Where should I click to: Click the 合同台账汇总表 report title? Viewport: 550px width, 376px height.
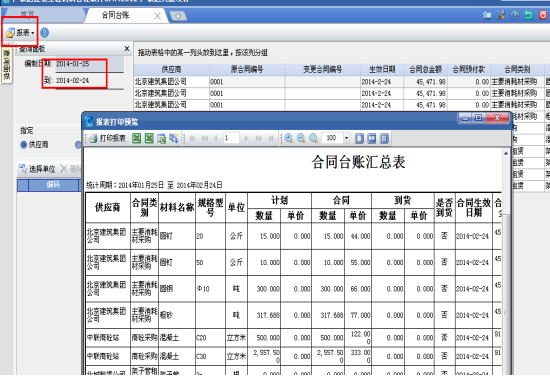(x=358, y=162)
